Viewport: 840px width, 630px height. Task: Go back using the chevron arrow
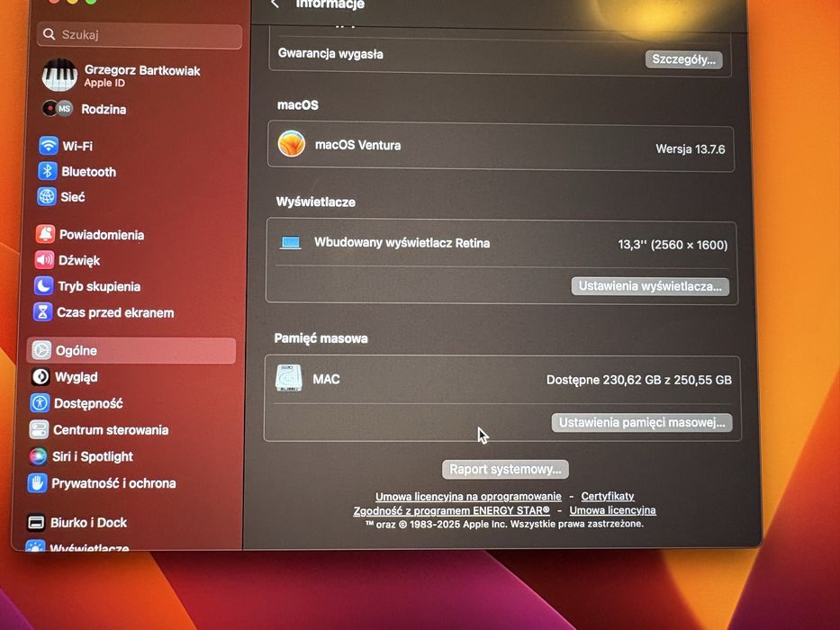[x=275, y=4]
